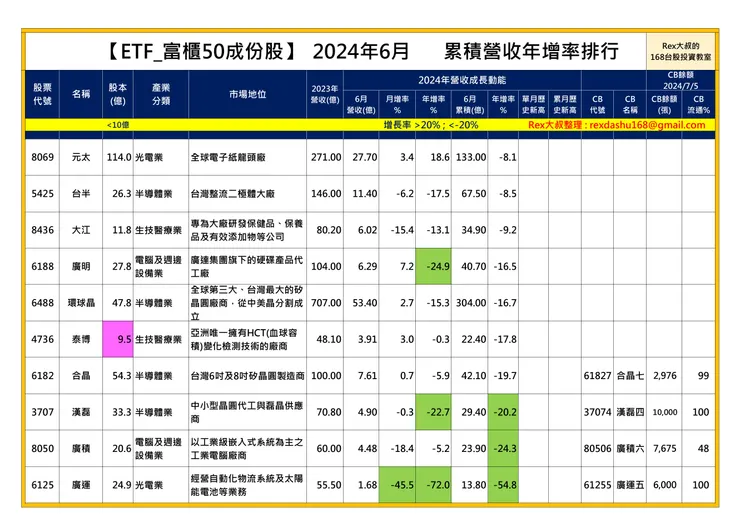Click the CB代號 column header
The image size is (740, 523).
pos(597,104)
